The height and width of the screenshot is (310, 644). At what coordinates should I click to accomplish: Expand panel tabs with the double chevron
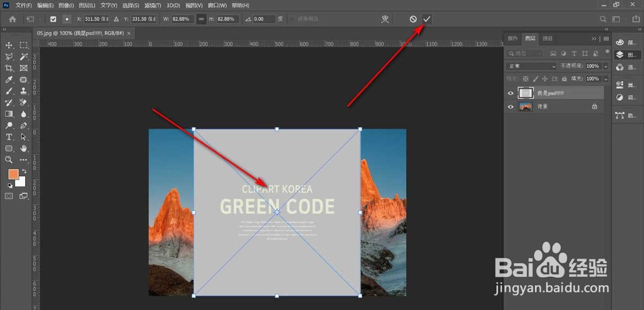[594, 39]
